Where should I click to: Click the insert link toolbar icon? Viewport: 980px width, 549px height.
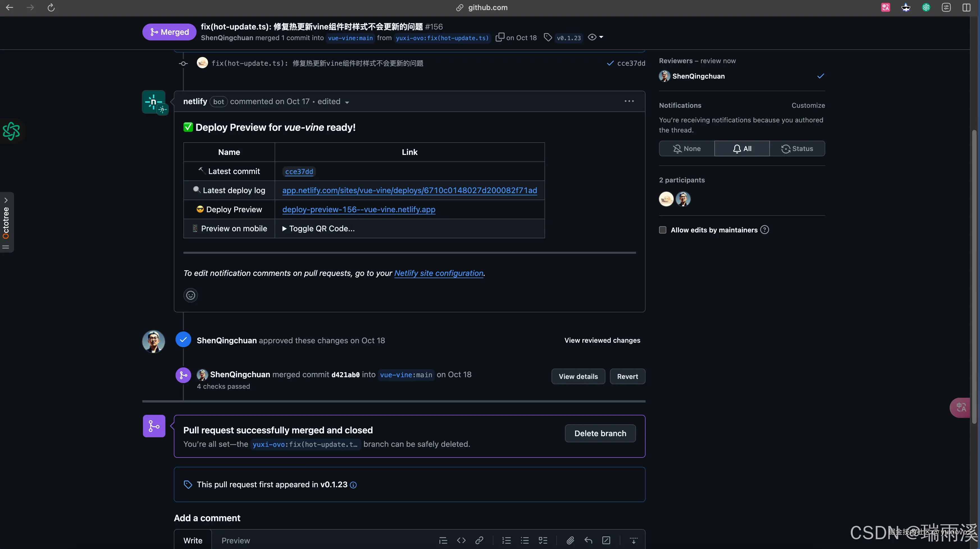pos(479,540)
